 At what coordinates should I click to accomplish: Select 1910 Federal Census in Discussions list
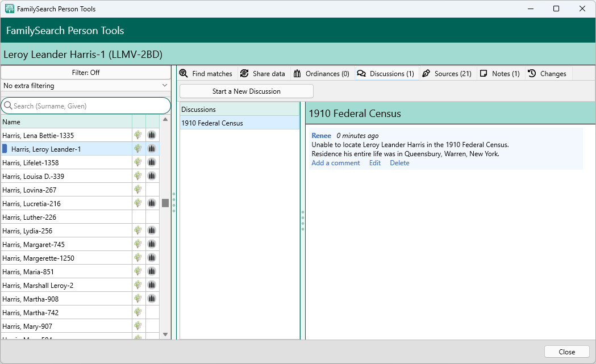pyautogui.click(x=239, y=123)
